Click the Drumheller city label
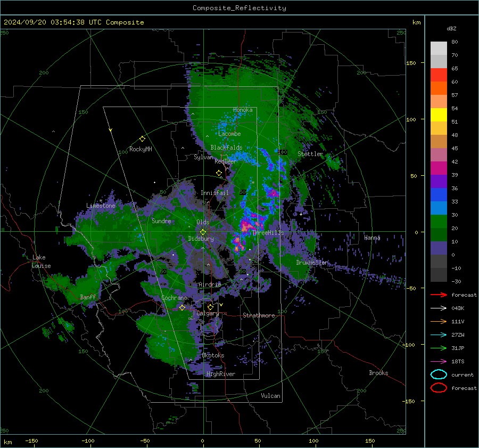This screenshot has width=479, height=448. [312, 263]
